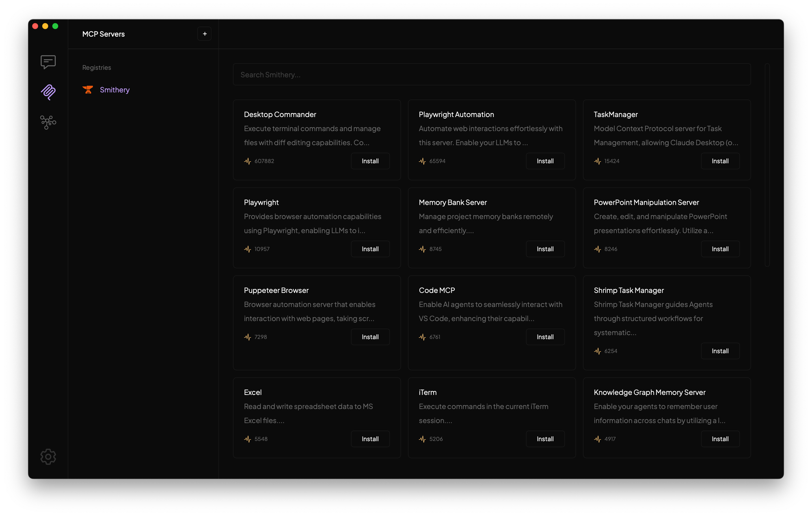Click usage pulse icon on Memory Bank Server
Screen dimensions: 812x516
pyautogui.click(x=423, y=249)
